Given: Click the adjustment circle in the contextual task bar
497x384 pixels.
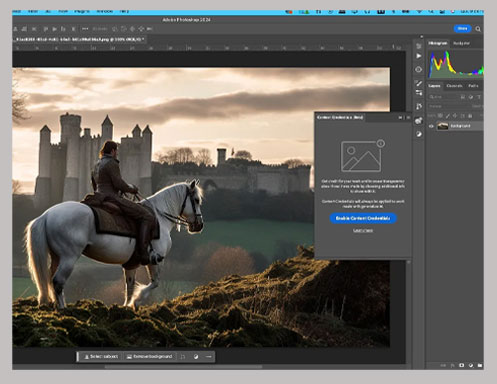Looking at the screenshot, I should tap(196, 357).
